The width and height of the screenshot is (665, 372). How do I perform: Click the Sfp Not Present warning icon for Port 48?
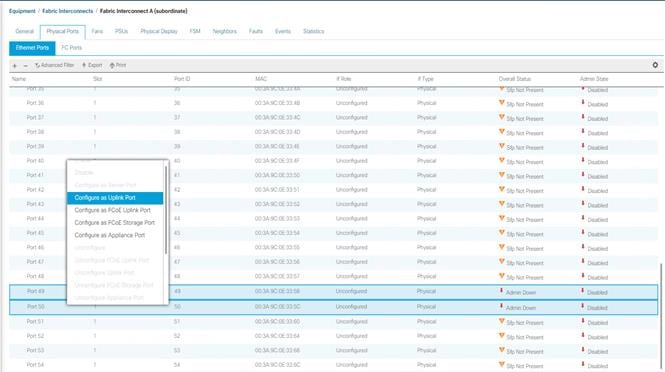[x=502, y=276]
